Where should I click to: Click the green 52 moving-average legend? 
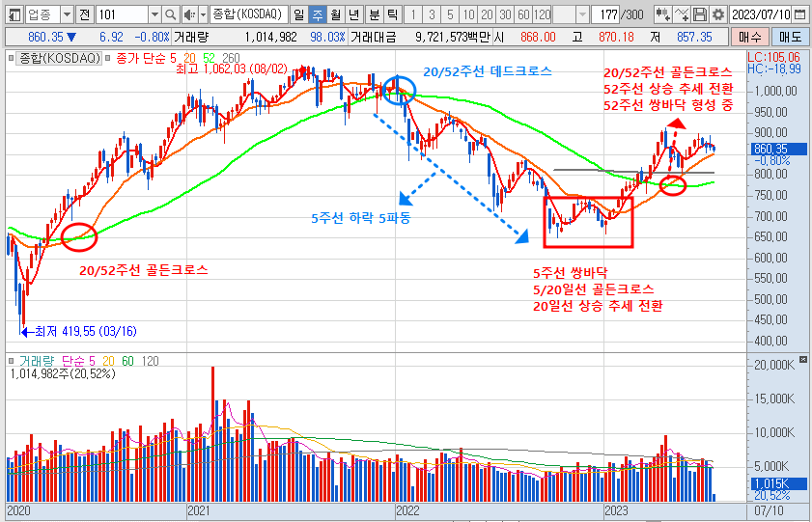209,58
